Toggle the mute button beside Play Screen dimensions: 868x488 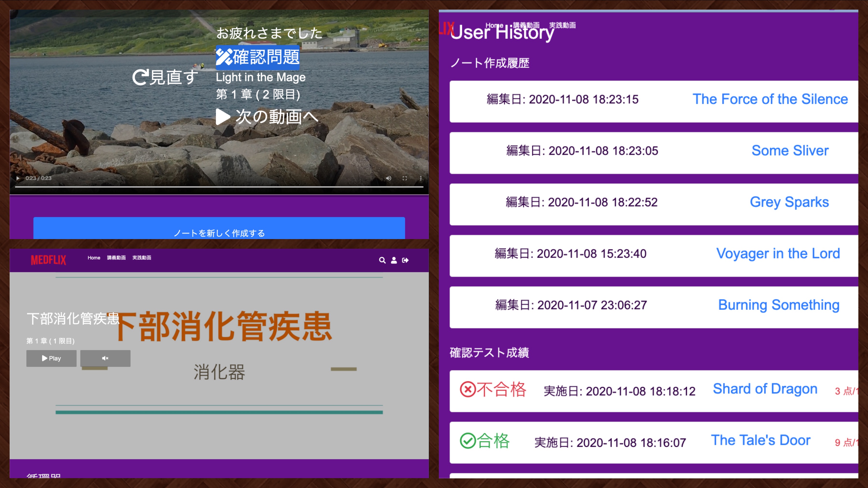[105, 358]
